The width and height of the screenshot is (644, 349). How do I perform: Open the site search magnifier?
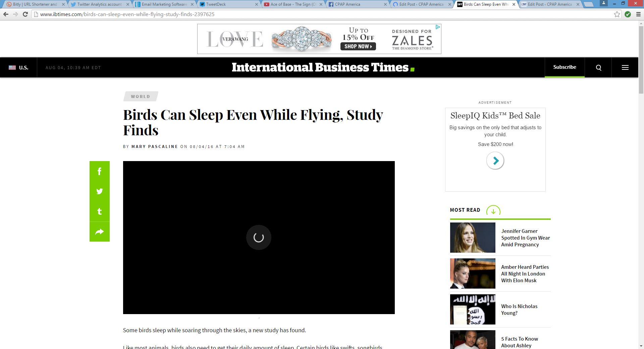(598, 68)
